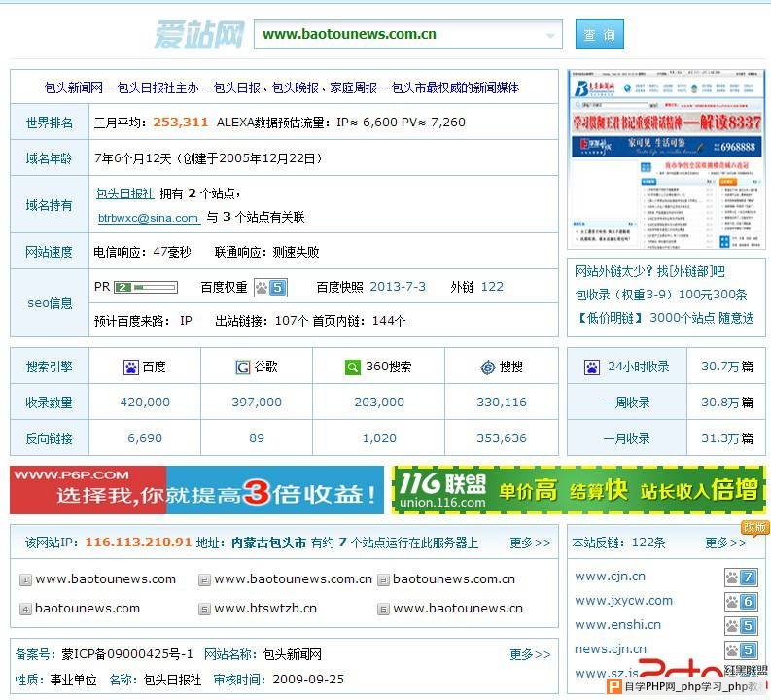Image resolution: width=771 pixels, height=700 pixels.
Task: Open Baidu snapshot date 2013-7-3
Action: point(398,287)
